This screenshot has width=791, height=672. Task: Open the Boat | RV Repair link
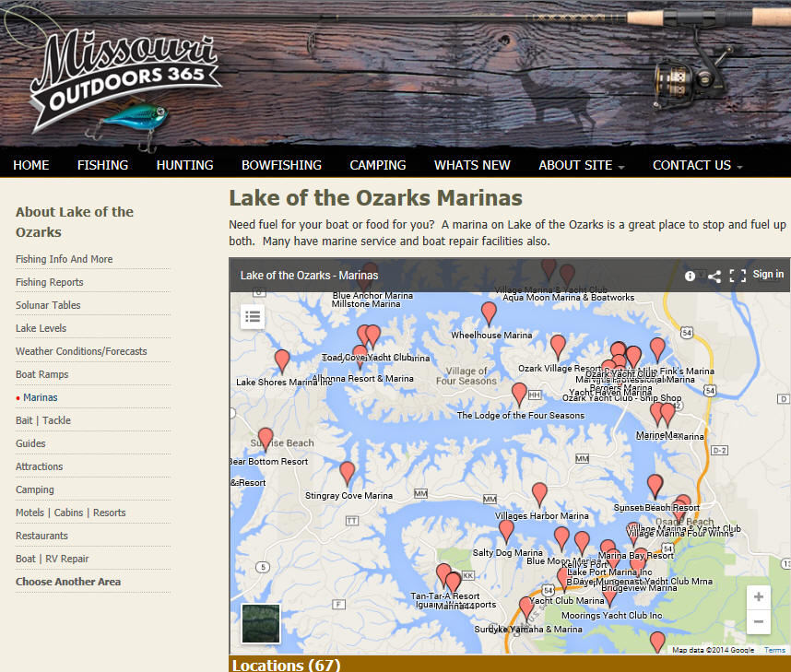[x=52, y=559]
